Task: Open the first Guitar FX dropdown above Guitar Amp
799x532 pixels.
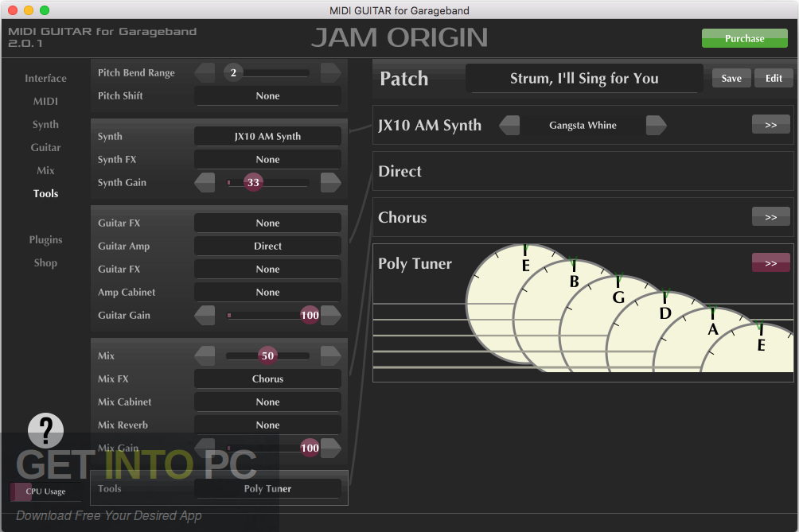Action: click(267, 223)
